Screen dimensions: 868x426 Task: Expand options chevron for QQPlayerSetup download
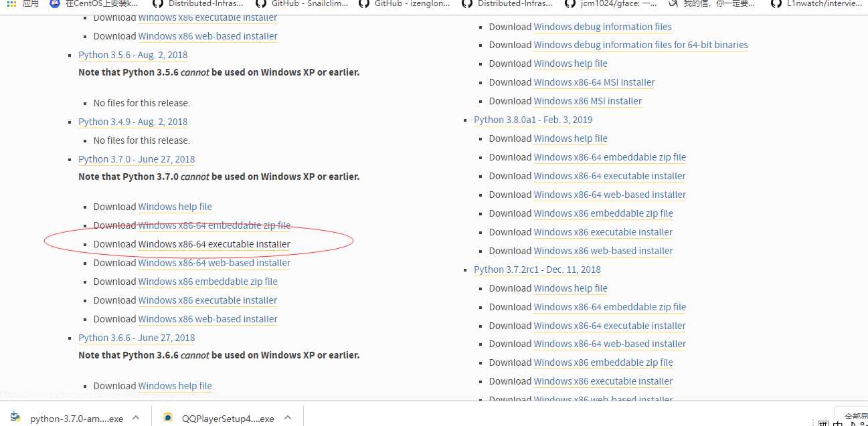click(288, 417)
